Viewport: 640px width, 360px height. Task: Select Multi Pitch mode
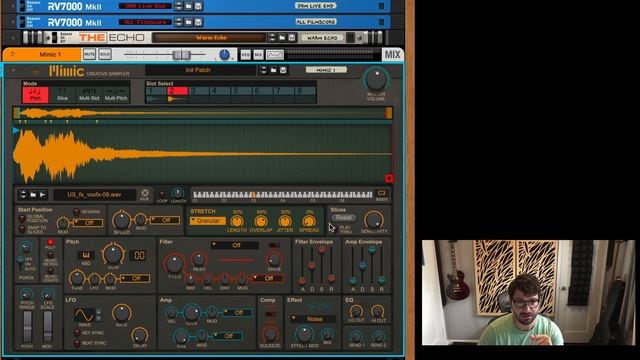(116, 94)
